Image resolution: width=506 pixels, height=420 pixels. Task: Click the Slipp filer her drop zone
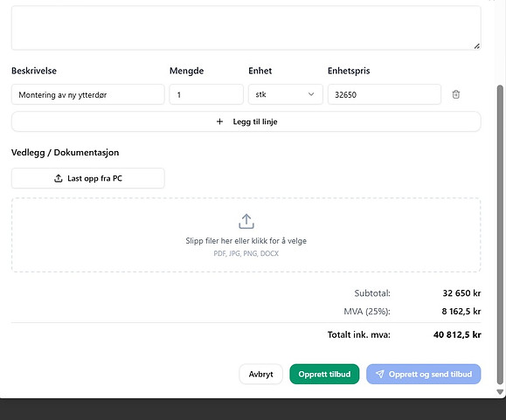pyautogui.click(x=246, y=235)
